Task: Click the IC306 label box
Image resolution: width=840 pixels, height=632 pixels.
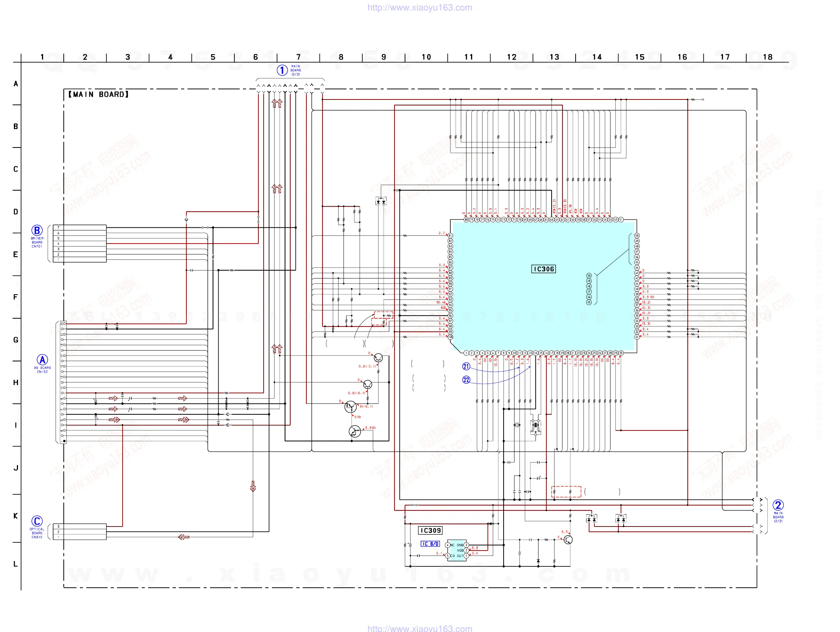Action: coord(543,269)
